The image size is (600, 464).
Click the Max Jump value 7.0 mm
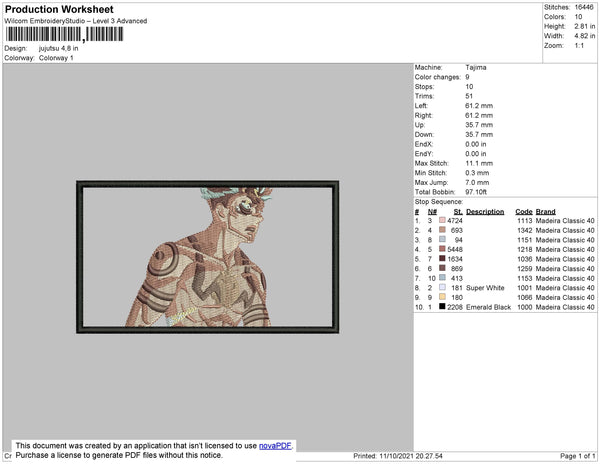[x=477, y=182]
